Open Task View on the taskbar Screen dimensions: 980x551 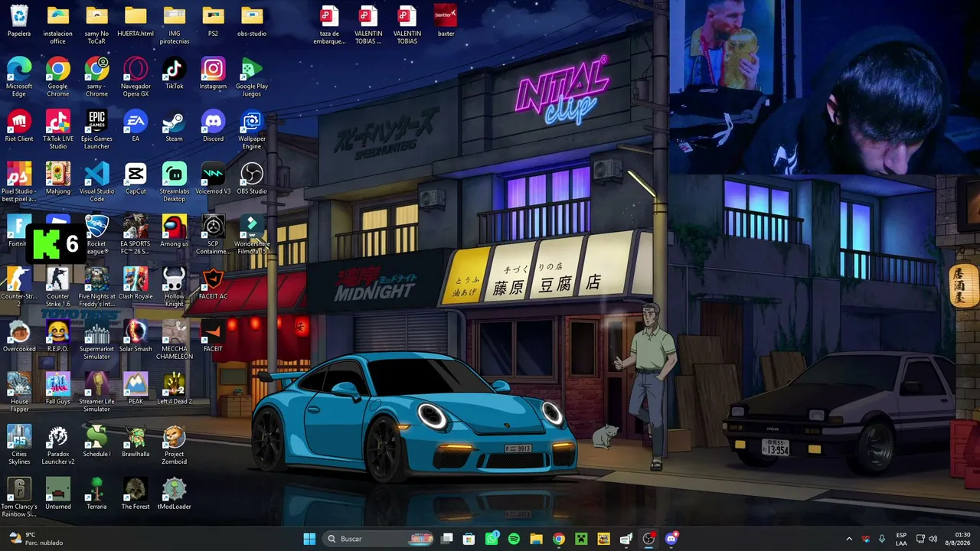pos(447,539)
